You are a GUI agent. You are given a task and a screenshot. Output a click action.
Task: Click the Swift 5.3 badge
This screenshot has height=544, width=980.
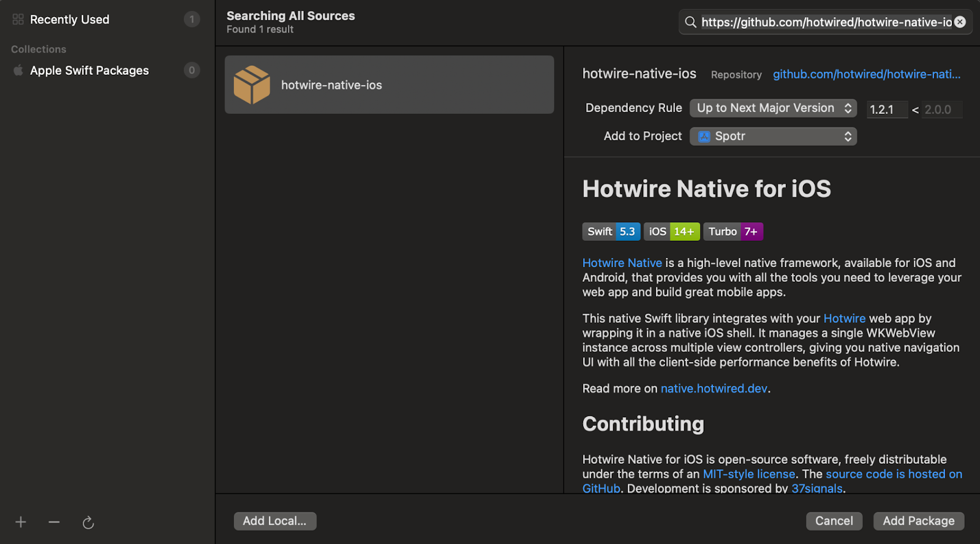(611, 232)
